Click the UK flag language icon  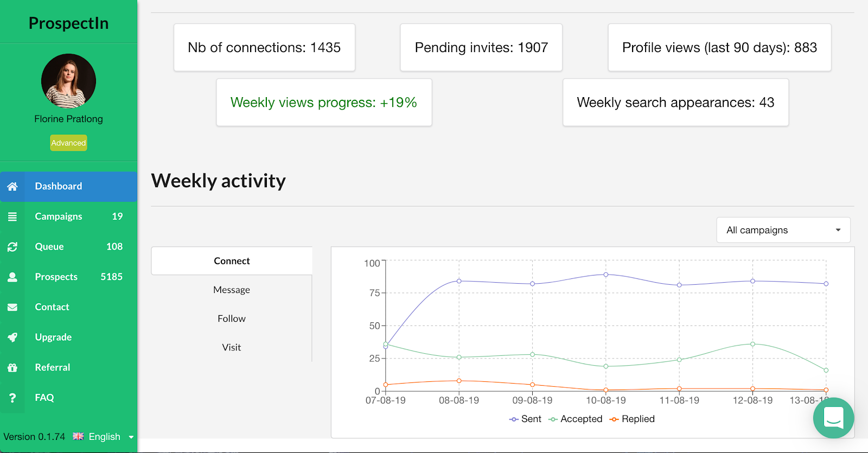click(78, 436)
